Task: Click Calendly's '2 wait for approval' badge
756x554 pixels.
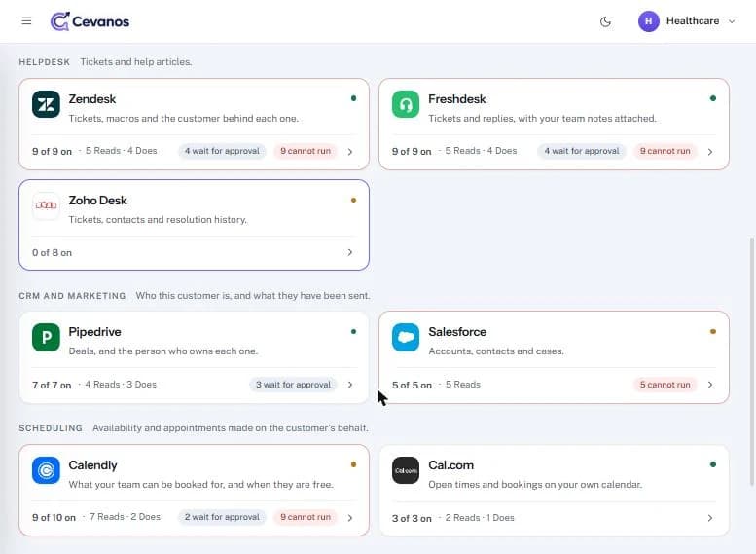Action: coord(222,517)
